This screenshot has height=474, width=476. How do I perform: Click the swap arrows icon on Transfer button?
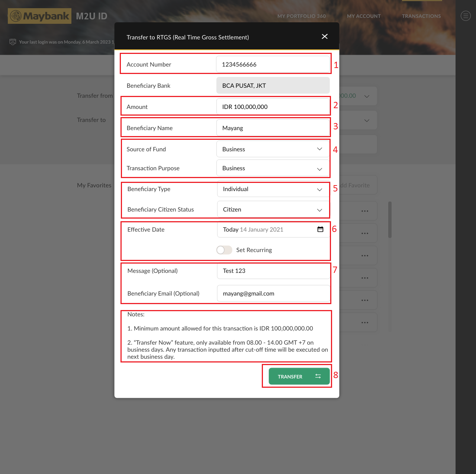[x=318, y=376]
